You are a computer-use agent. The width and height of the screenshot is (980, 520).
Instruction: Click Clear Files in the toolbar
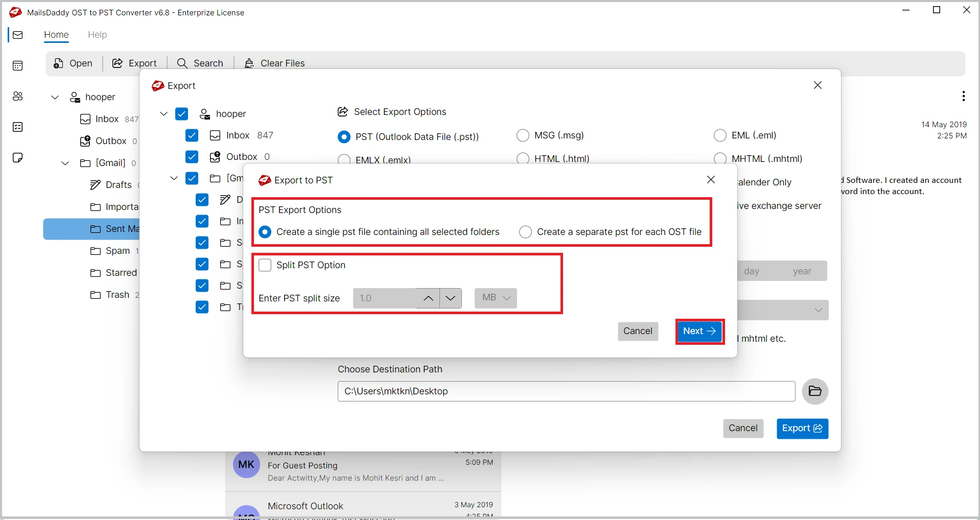274,63
